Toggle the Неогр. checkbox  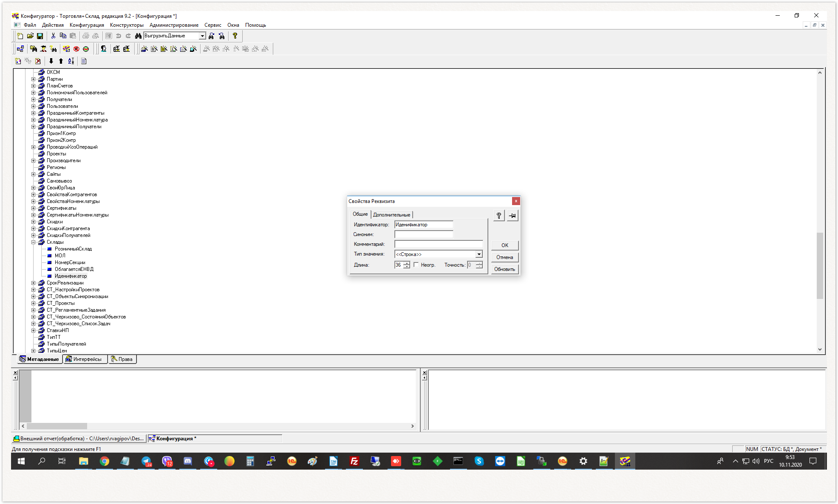click(x=416, y=265)
